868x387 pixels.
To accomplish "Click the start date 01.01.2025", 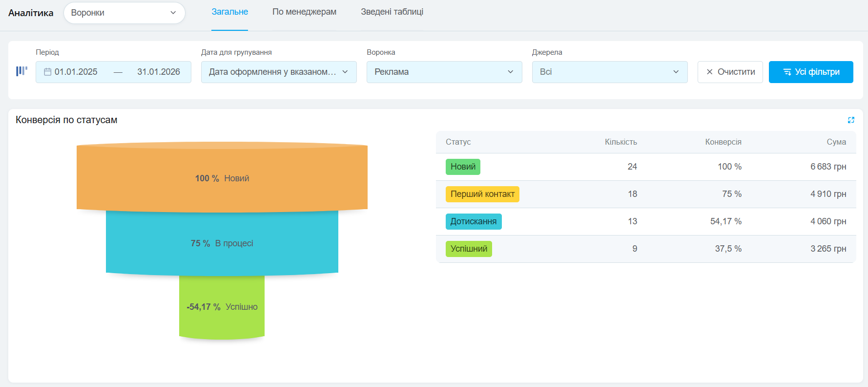I will [x=76, y=72].
